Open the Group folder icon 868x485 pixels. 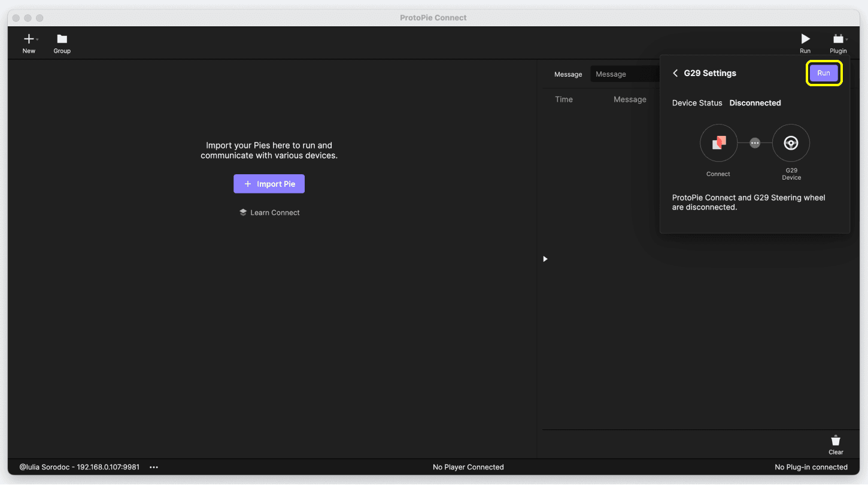[x=62, y=40]
